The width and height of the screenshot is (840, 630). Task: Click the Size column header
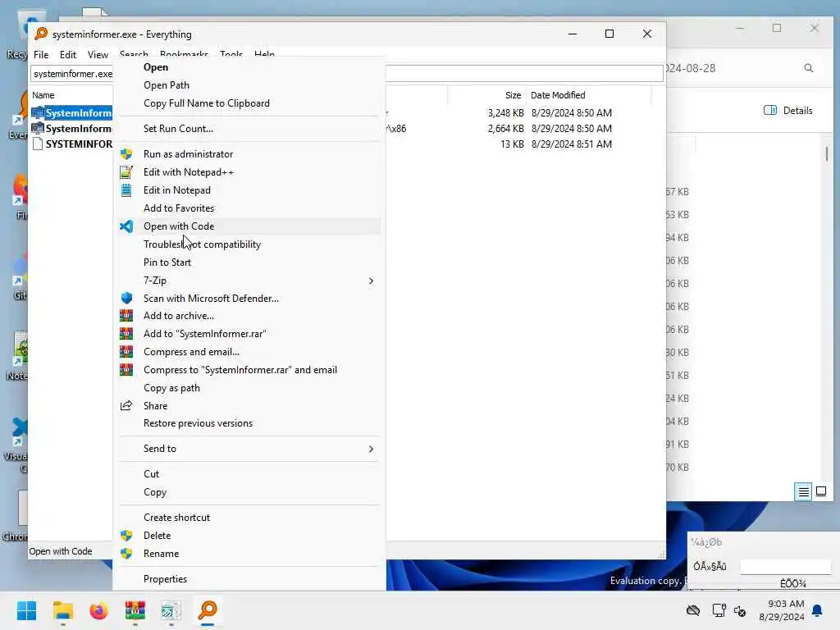click(513, 95)
